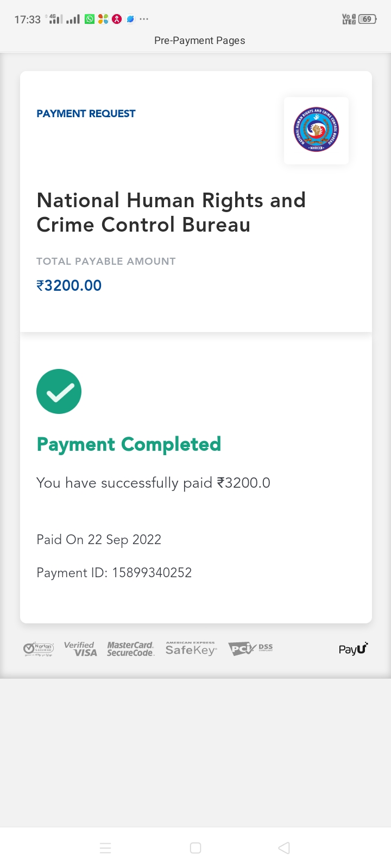Tap the NHRCCB organization logo
This screenshot has height=868, width=391.
[x=316, y=130]
